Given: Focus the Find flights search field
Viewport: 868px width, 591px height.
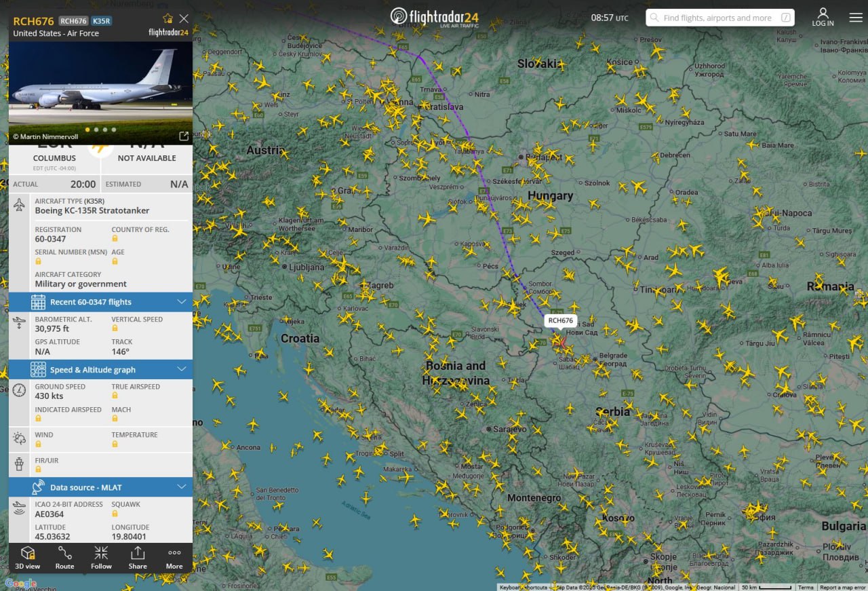Looking at the screenshot, I should (x=720, y=18).
